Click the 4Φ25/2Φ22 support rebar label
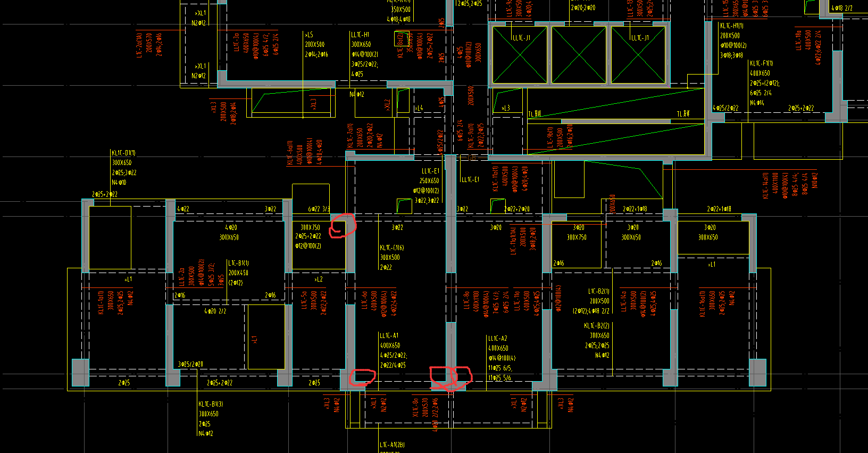 point(725,108)
